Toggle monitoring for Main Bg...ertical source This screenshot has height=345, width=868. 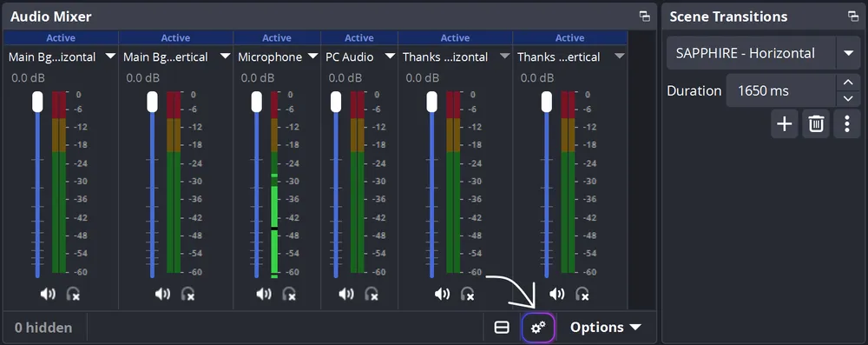coord(188,294)
